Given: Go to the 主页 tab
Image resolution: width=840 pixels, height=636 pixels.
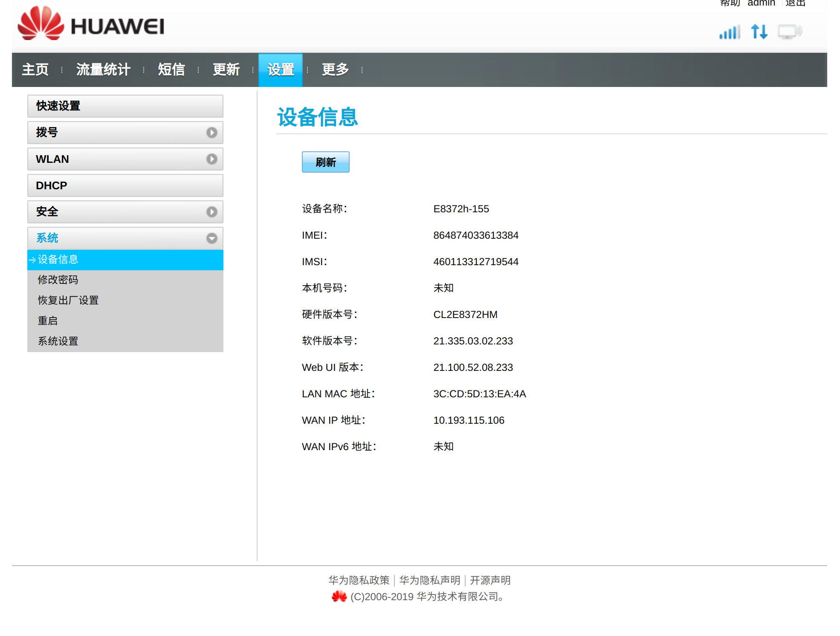Looking at the screenshot, I should pos(35,69).
